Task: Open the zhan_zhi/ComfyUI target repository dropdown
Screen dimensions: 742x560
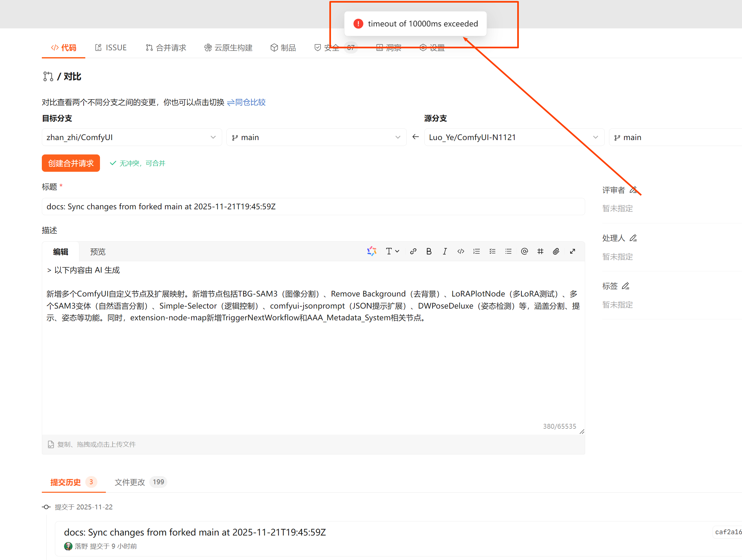Action: [131, 137]
